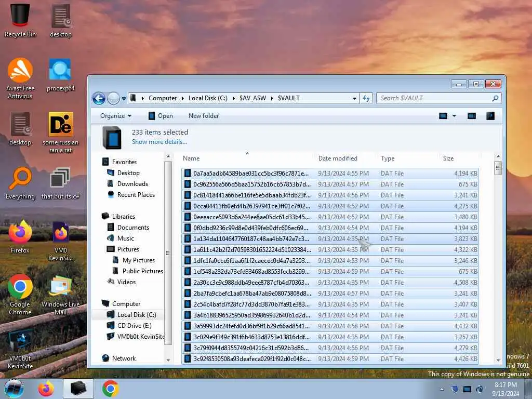Open the Avast Free Antivirus desktop icon
Viewport: 532px width, 399px height.
(x=20, y=78)
